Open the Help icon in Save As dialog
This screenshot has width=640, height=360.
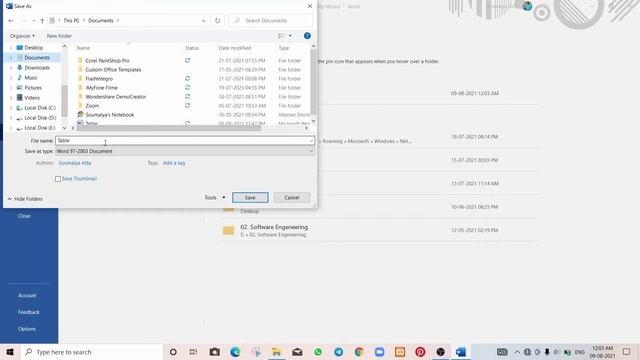click(x=307, y=36)
